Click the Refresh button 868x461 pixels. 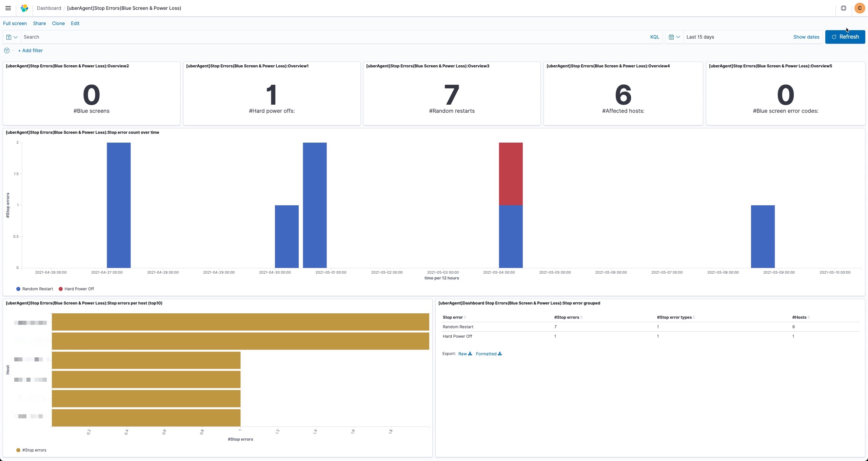tap(845, 37)
